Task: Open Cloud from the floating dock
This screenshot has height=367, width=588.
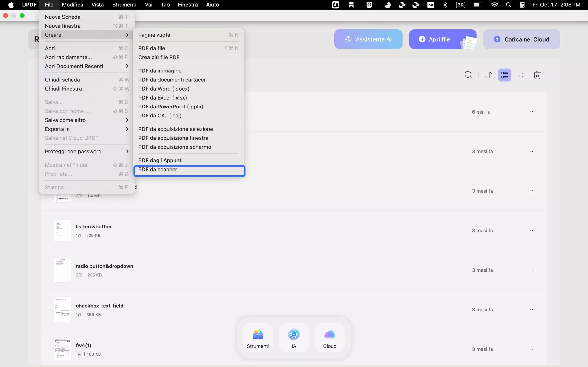Action: (329, 337)
